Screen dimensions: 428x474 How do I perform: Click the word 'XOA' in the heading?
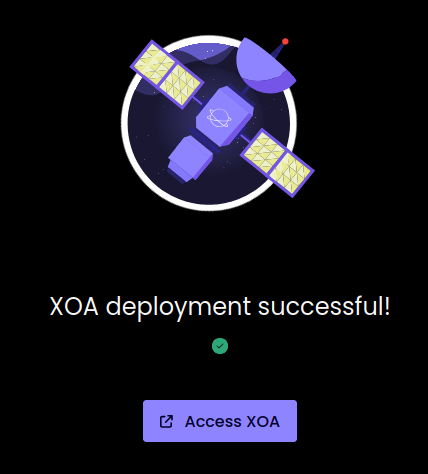pos(74,306)
